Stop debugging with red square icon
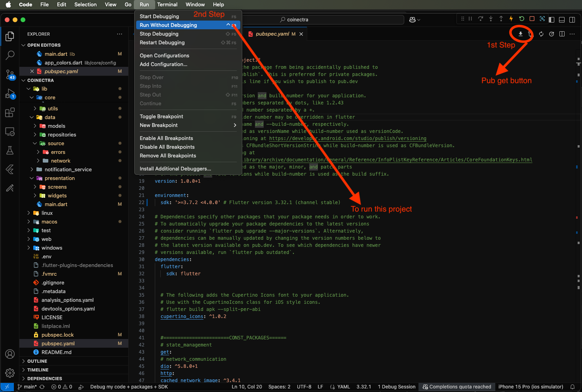The height and width of the screenshot is (392, 582). [532, 19]
